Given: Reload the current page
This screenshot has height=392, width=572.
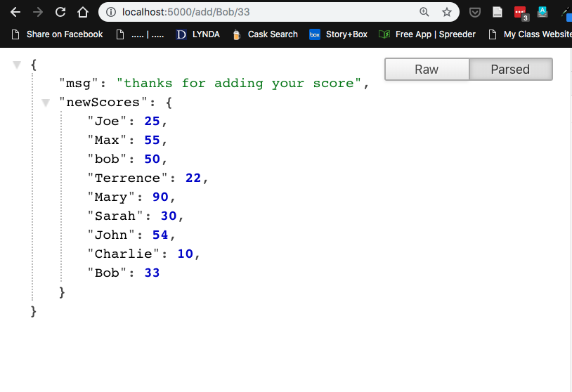Looking at the screenshot, I should coord(60,12).
